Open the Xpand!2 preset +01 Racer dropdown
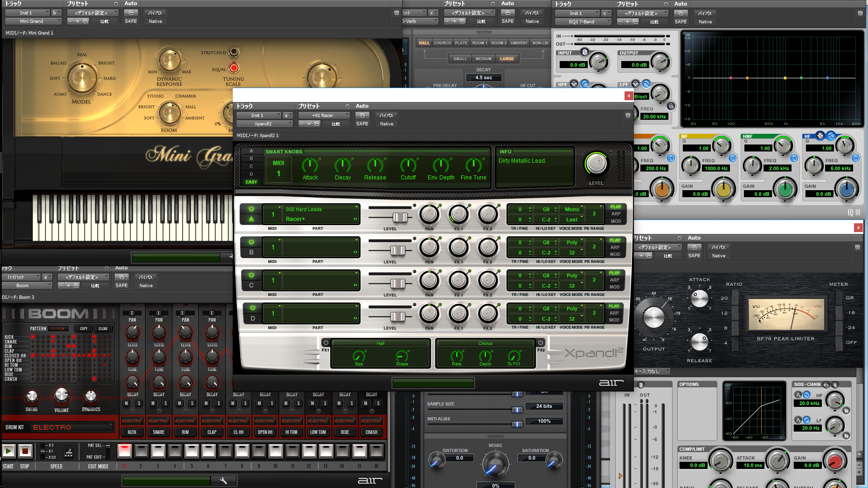The height and width of the screenshot is (488, 868). pos(324,115)
